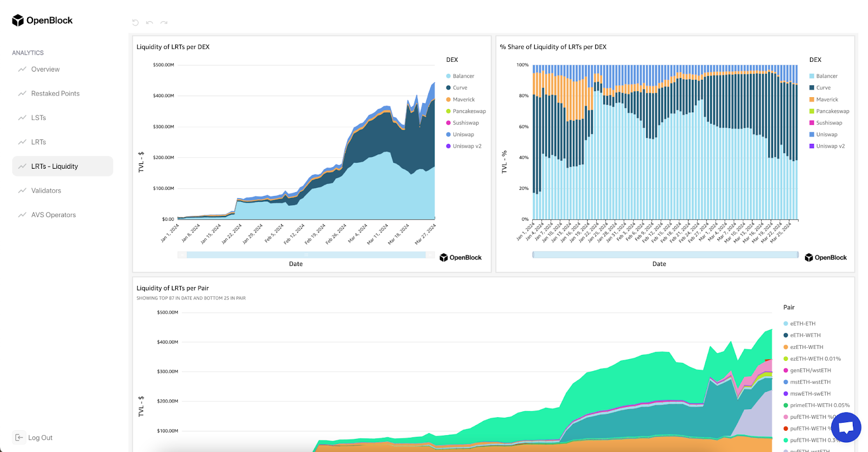Image resolution: width=868 pixels, height=452 pixels.
Task: Click the redo arrow icon in toolbar
Action: pos(164,23)
